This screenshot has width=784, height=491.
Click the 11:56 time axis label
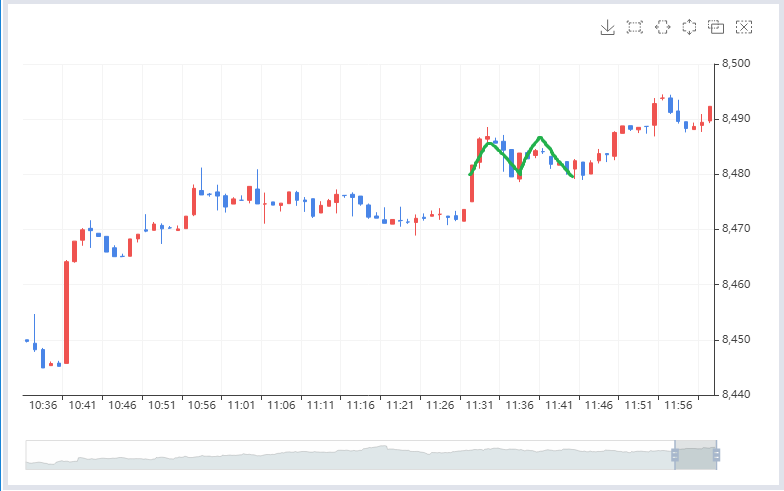(x=678, y=406)
